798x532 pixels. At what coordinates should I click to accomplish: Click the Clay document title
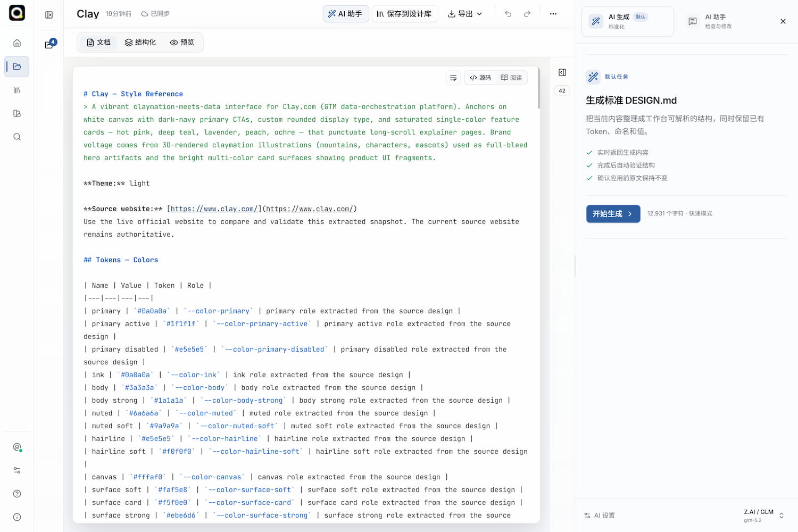click(88, 14)
